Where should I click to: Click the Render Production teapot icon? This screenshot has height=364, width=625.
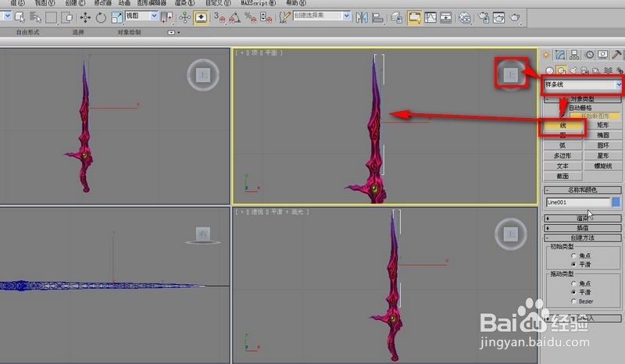point(515,17)
